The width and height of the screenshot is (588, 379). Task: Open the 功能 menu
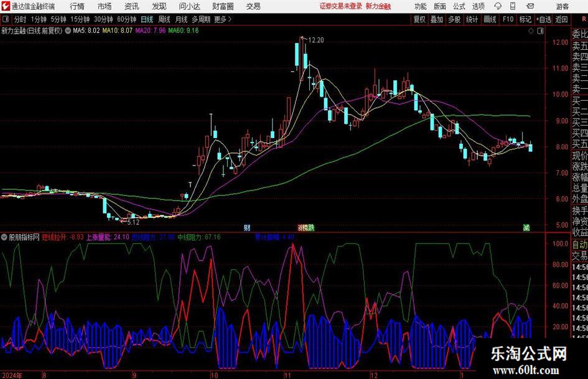point(421,6)
